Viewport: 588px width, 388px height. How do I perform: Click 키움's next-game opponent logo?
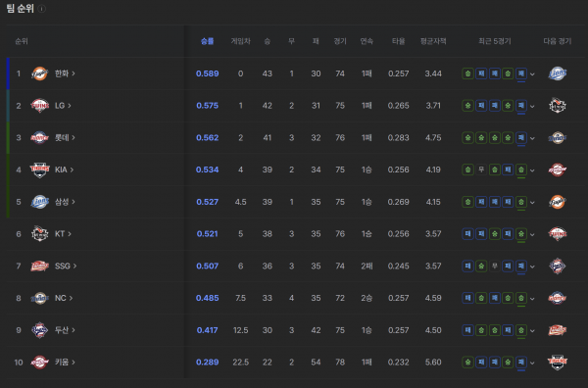click(x=558, y=363)
